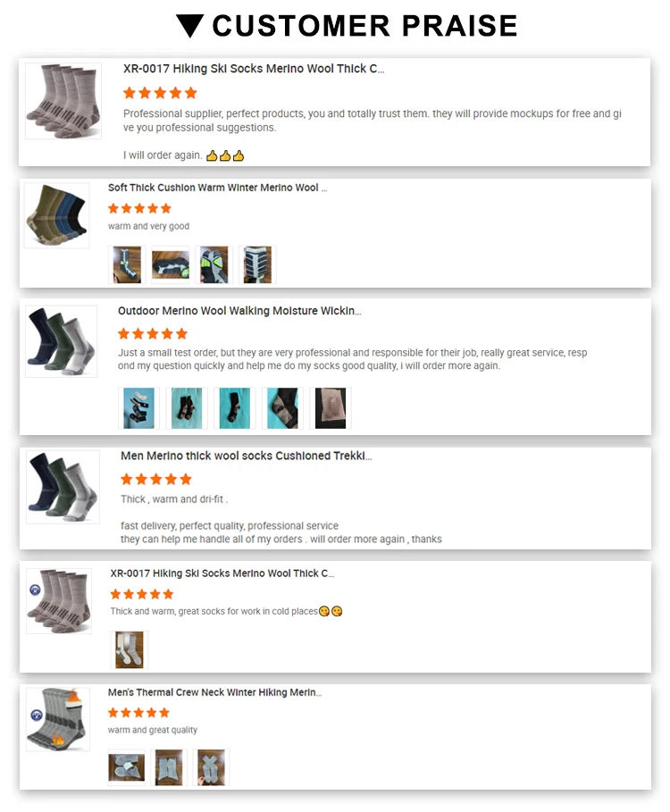Click the kissing face emojis after 'cold places'

pyautogui.click(x=331, y=612)
